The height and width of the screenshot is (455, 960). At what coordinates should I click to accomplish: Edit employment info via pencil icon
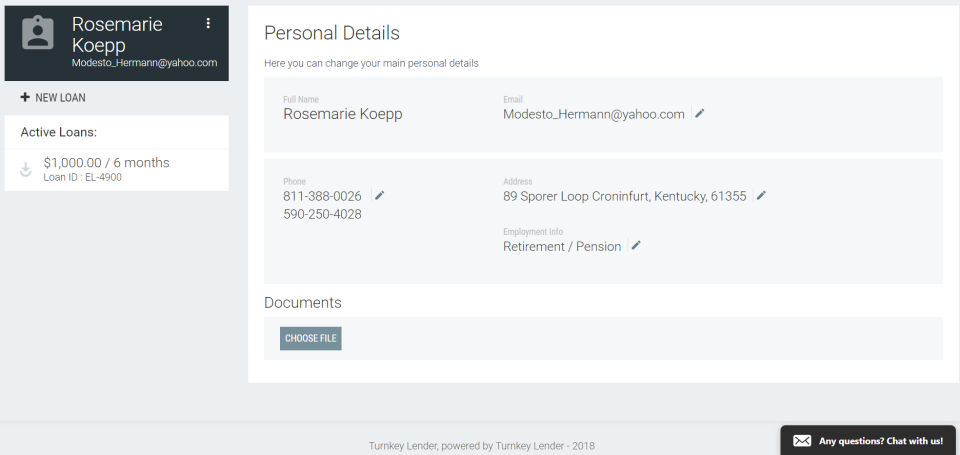click(x=636, y=246)
